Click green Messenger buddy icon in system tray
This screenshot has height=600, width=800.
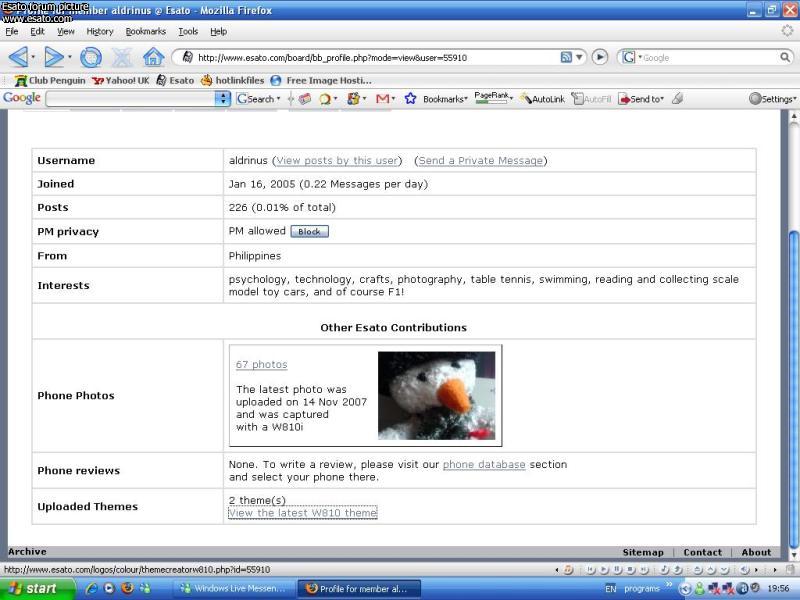coord(699,589)
